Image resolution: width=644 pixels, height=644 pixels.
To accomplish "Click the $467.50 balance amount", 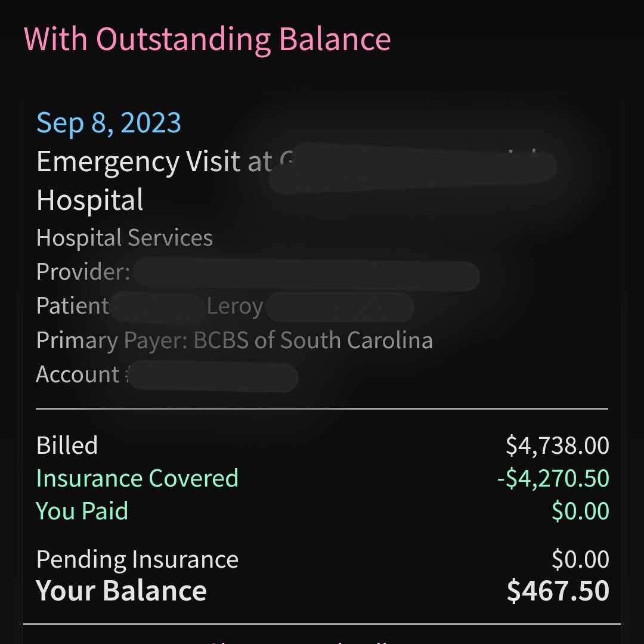I will tap(558, 590).
